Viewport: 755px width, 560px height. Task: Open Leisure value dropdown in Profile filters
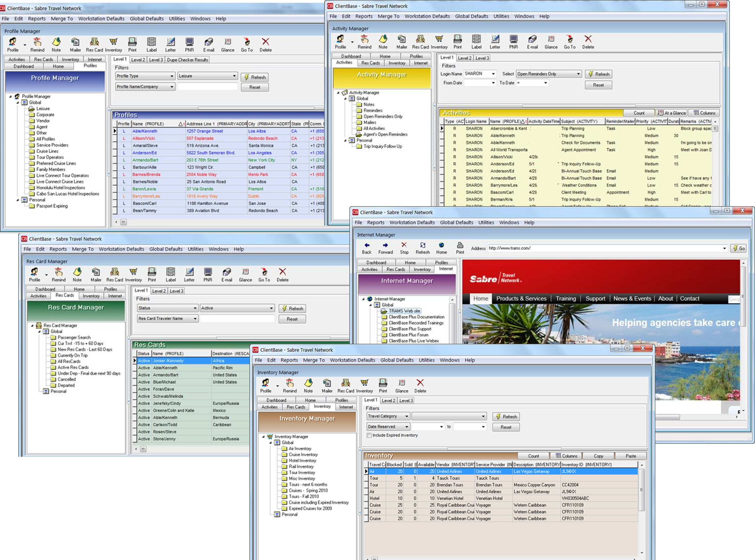click(207, 76)
